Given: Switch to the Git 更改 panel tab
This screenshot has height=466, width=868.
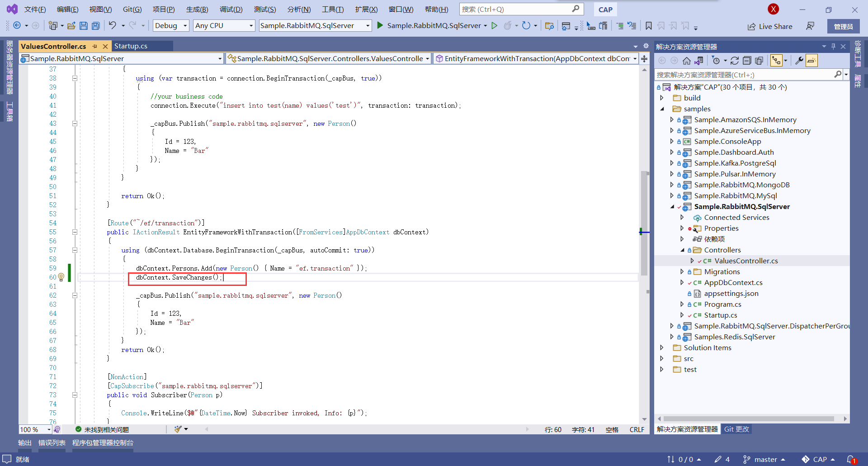Looking at the screenshot, I should 736,429.
